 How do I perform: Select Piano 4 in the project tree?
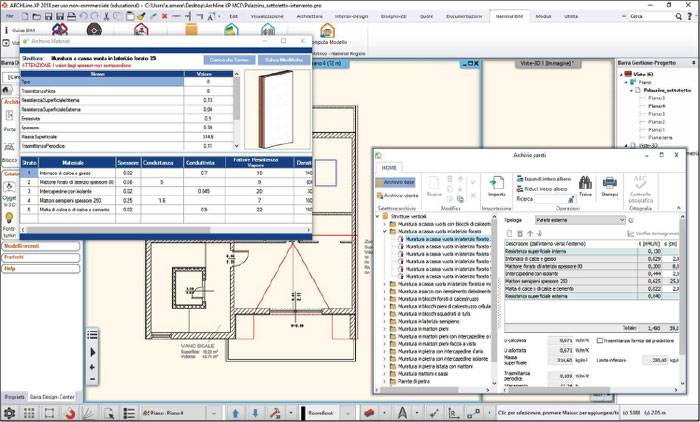click(x=656, y=106)
